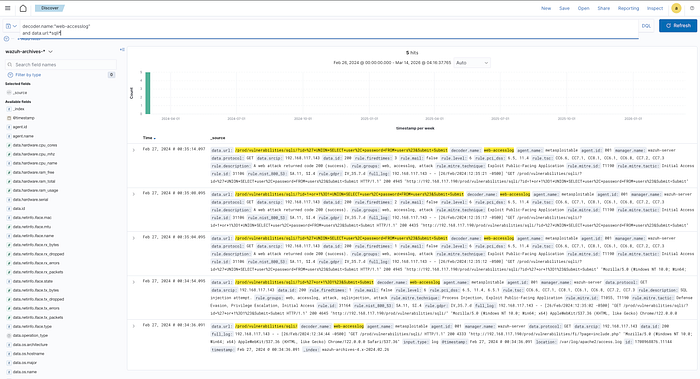Click the _source column header
The image size is (700, 379).
(x=218, y=138)
